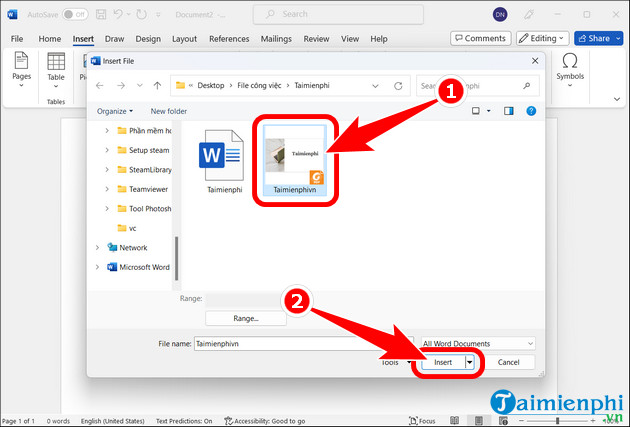This screenshot has height=427, width=630.
Task: Open the Comments pane button
Action: tap(481, 39)
